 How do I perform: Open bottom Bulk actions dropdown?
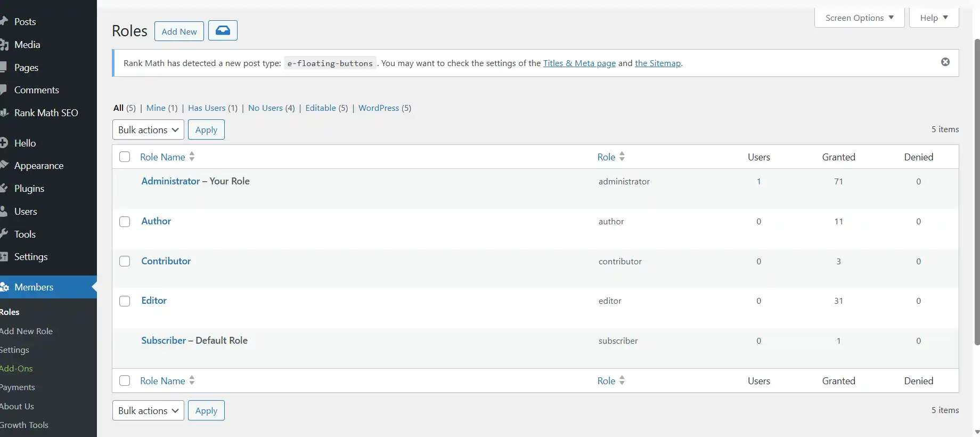coord(148,410)
